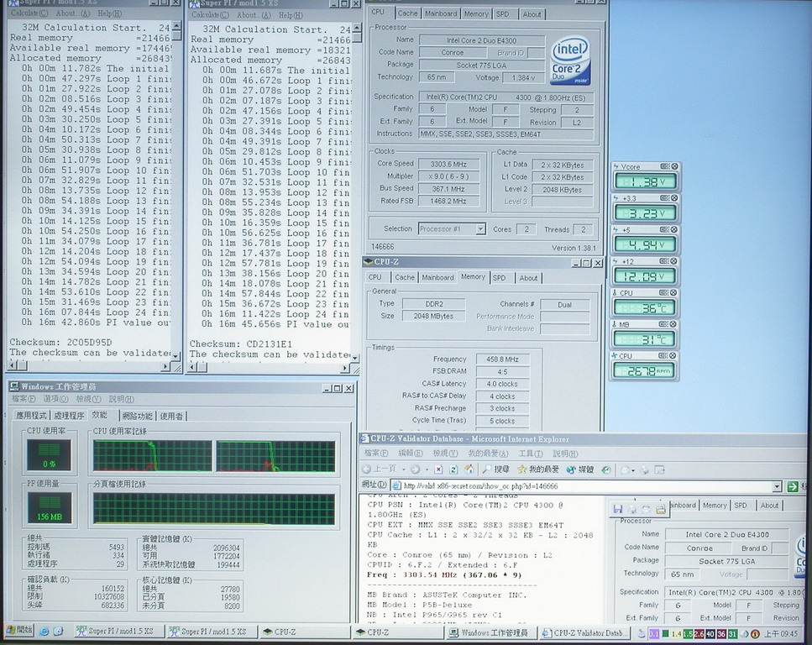Open the Favorites star in IE toolbar

[538, 469]
